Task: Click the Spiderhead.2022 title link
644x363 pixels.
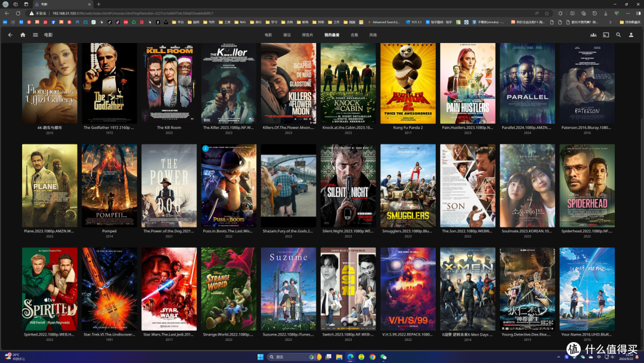Action: click(x=587, y=231)
